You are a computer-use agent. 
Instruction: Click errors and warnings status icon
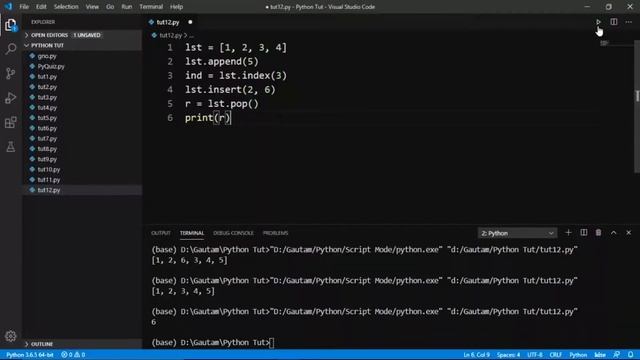click(x=73, y=355)
